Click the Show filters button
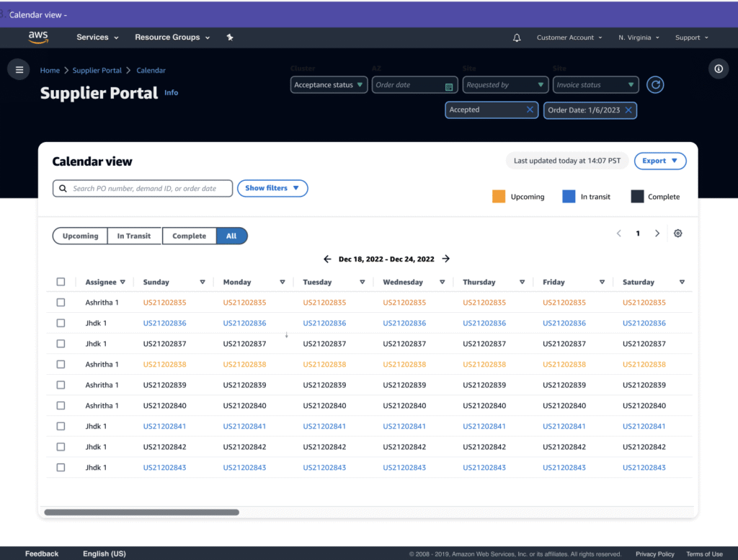This screenshot has width=738, height=560. click(272, 188)
